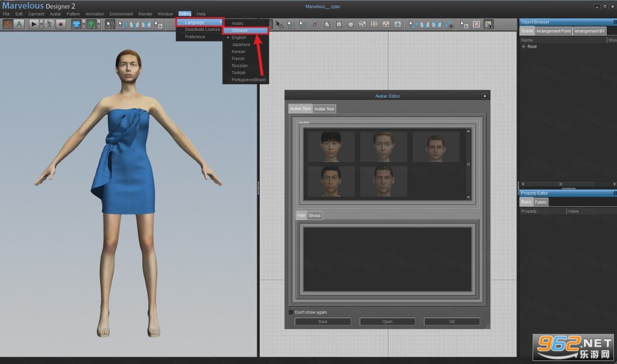Switch to the Arrangement Point tab

point(553,31)
